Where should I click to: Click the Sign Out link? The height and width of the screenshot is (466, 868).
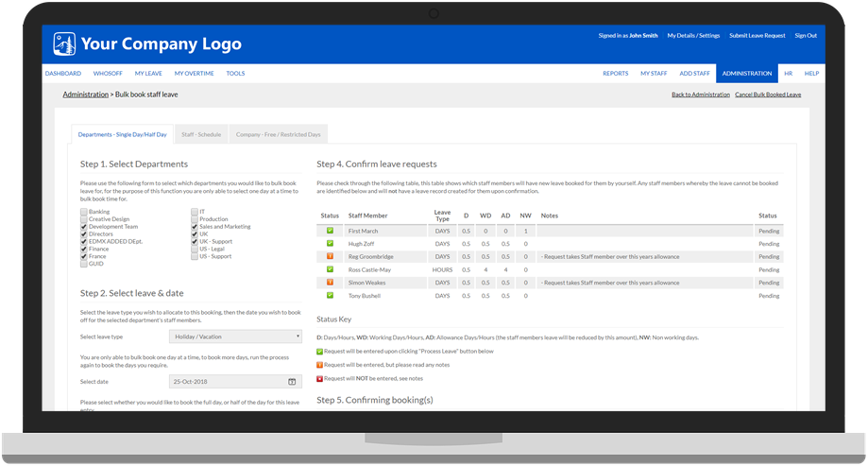pyautogui.click(x=806, y=36)
